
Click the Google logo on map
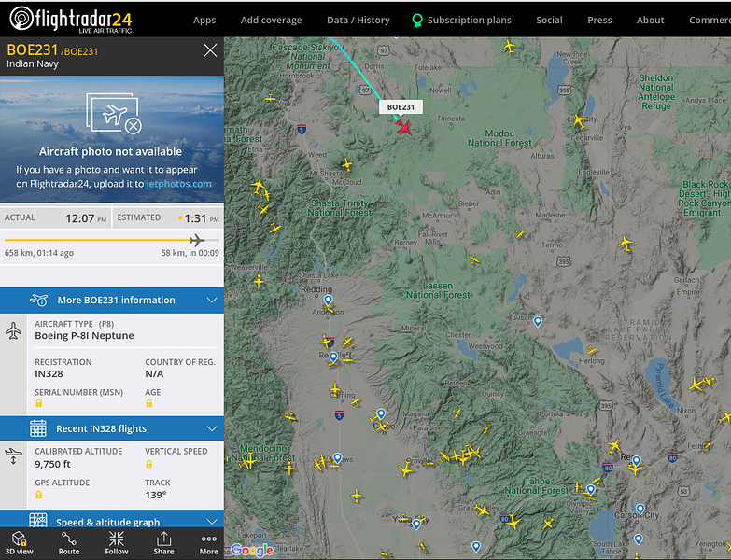pos(252,551)
